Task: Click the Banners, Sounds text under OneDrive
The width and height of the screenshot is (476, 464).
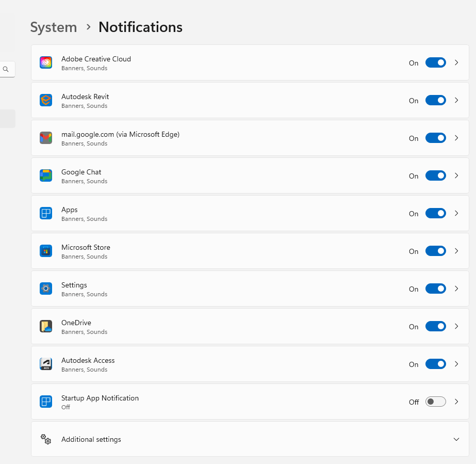Action: 85,332
